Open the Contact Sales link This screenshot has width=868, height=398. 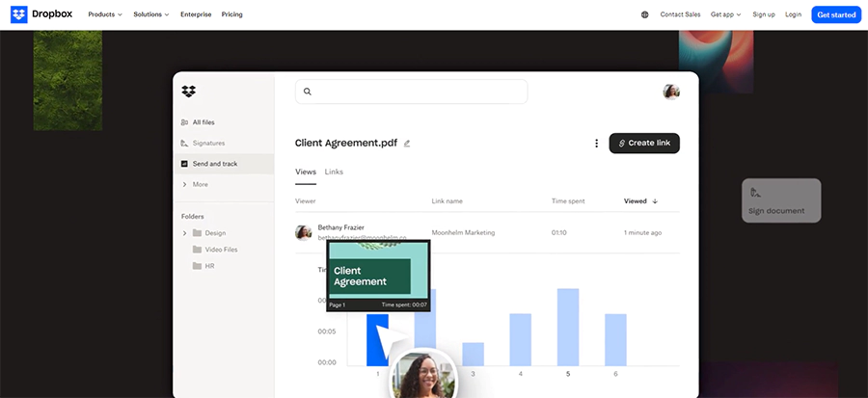[680, 14]
